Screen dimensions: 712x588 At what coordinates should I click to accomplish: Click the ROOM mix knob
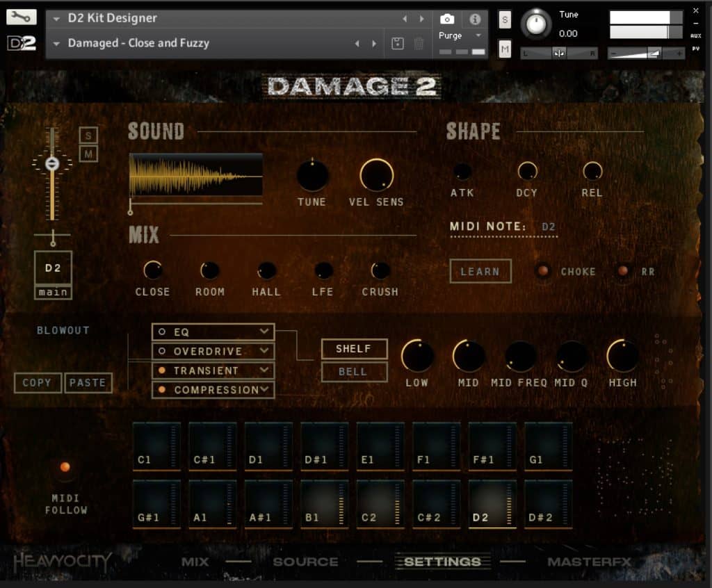[x=210, y=270]
